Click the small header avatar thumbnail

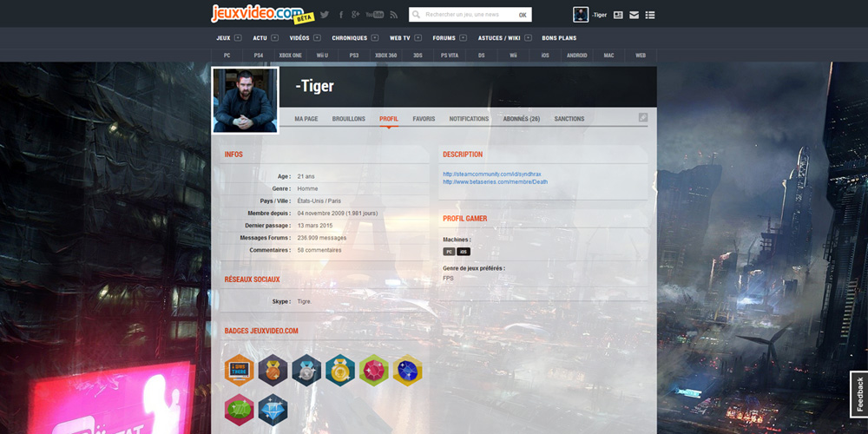click(x=581, y=15)
